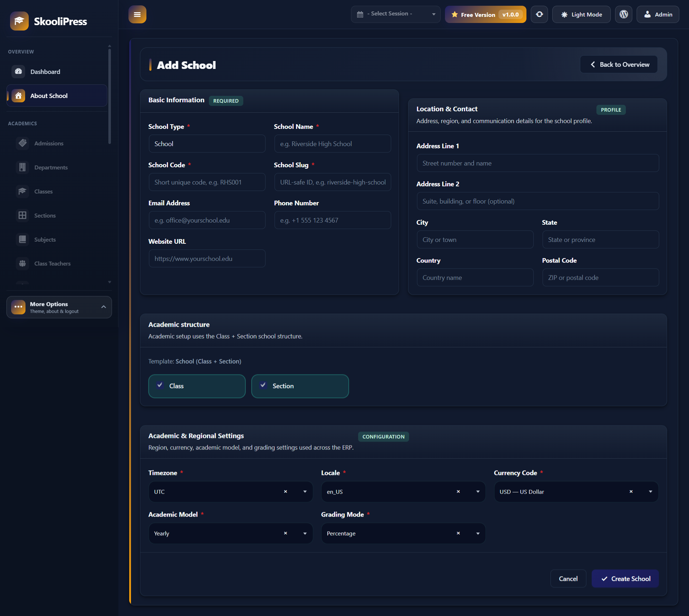
Task: Focus the Website URL field
Action: (207, 258)
